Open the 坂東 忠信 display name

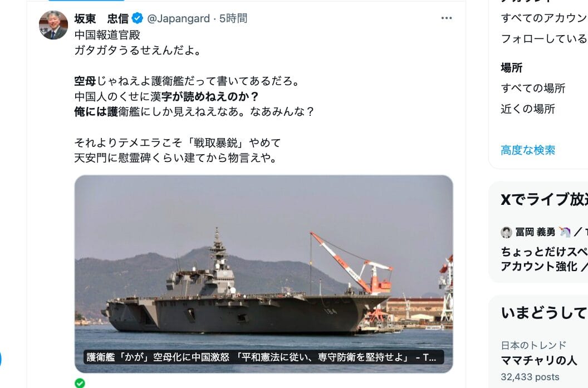101,18
